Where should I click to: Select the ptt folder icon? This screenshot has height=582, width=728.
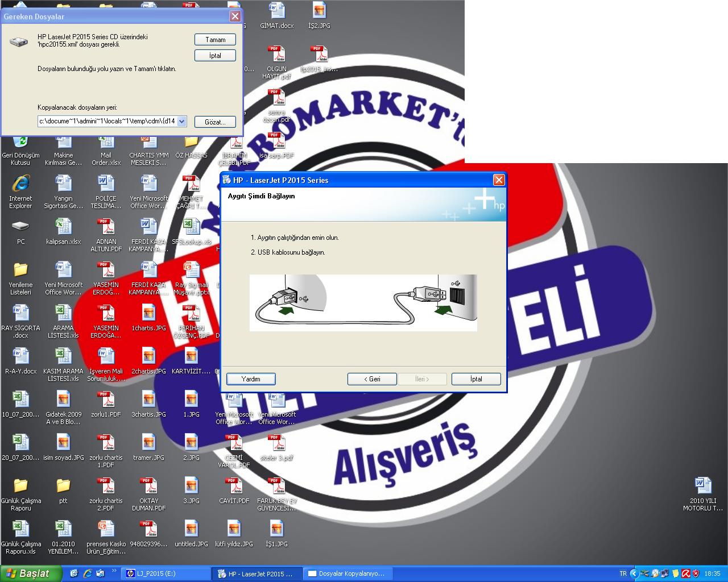(x=63, y=485)
